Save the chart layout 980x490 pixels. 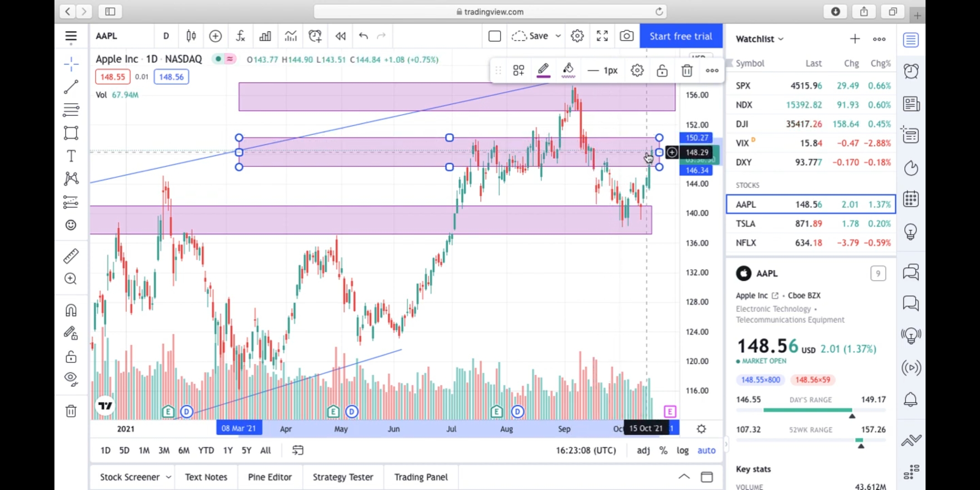(530, 36)
